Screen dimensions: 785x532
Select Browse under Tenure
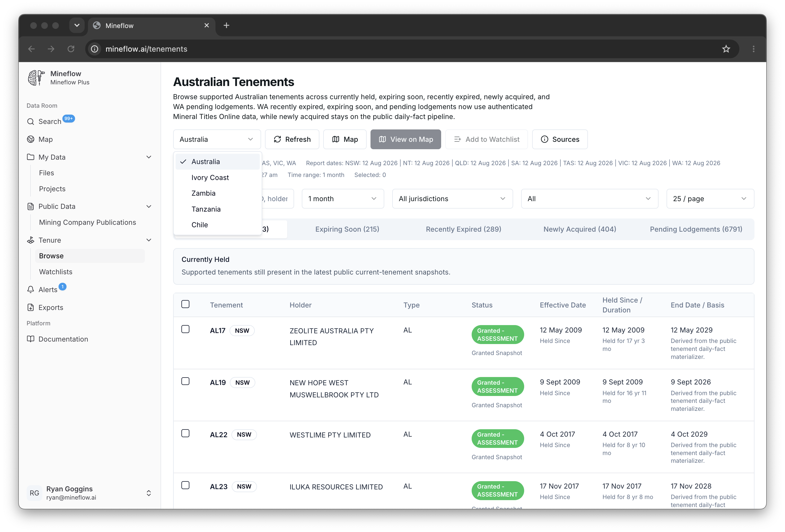click(x=90, y=256)
